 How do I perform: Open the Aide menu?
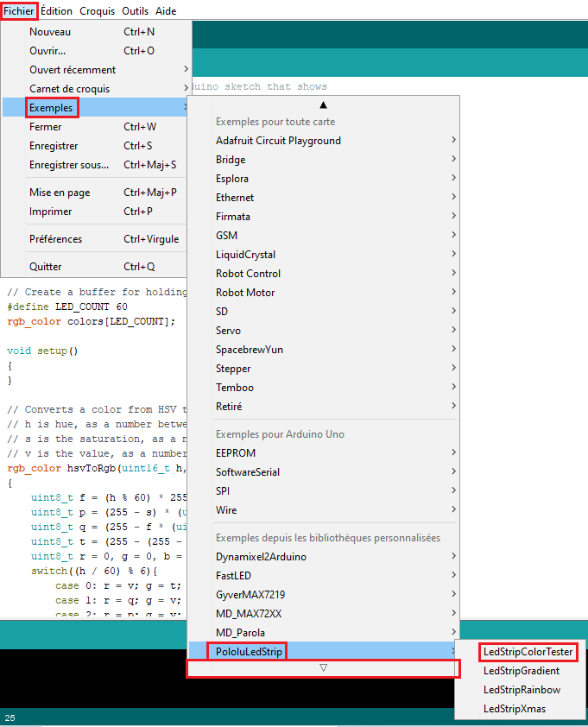[x=166, y=10]
